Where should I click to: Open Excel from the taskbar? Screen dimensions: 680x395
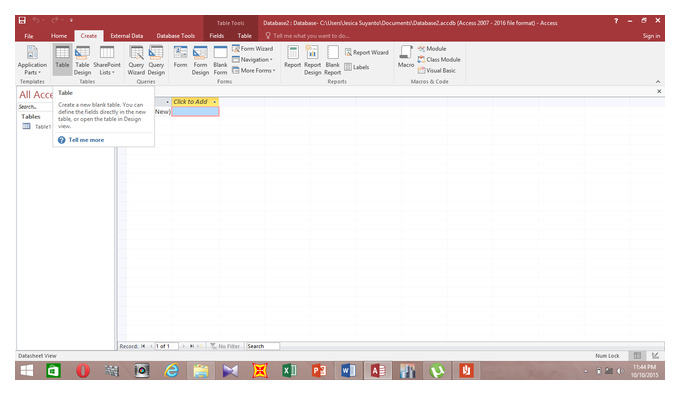(289, 371)
